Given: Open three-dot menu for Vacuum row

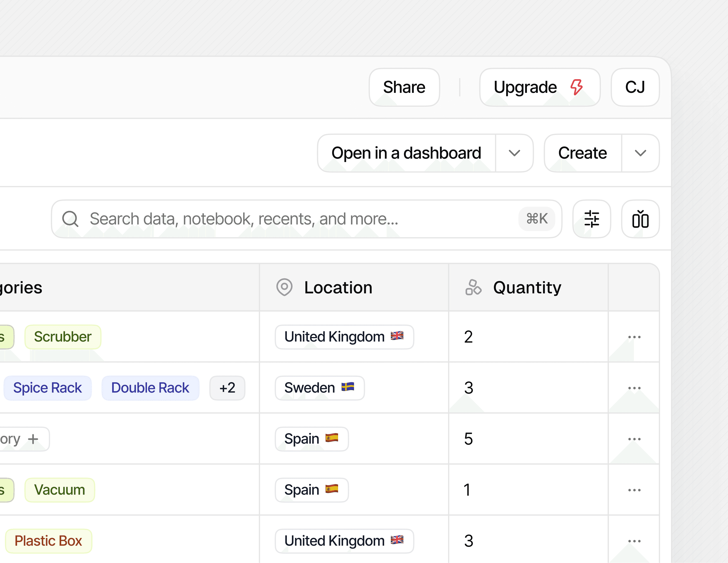Looking at the screenshot, I should (634, 490).
